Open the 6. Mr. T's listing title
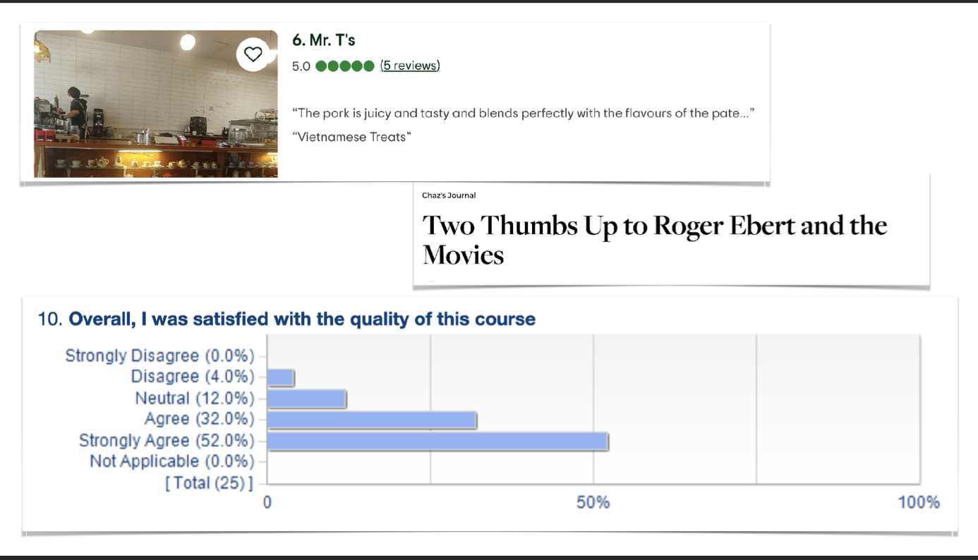The height and width of the screenshot is (560, 978). 324,40
